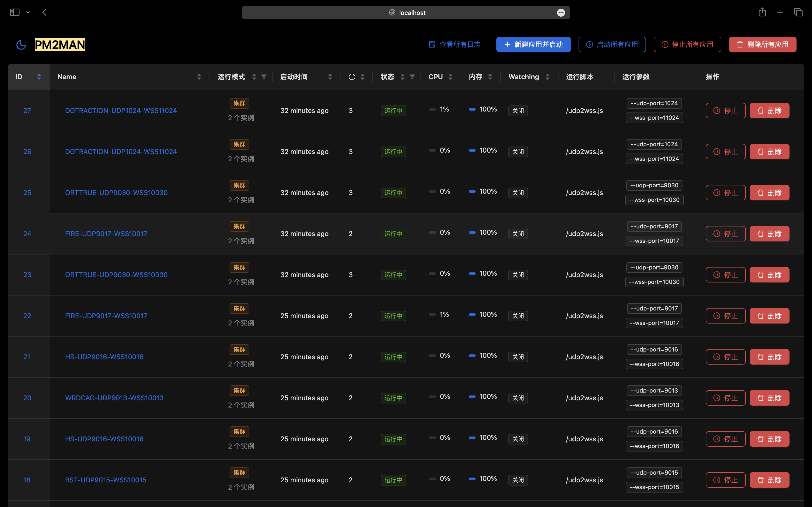The width and height of the screenshot is (812, 507).
Task: Click the restart count refresh icon header
Action: click(352, 77)
